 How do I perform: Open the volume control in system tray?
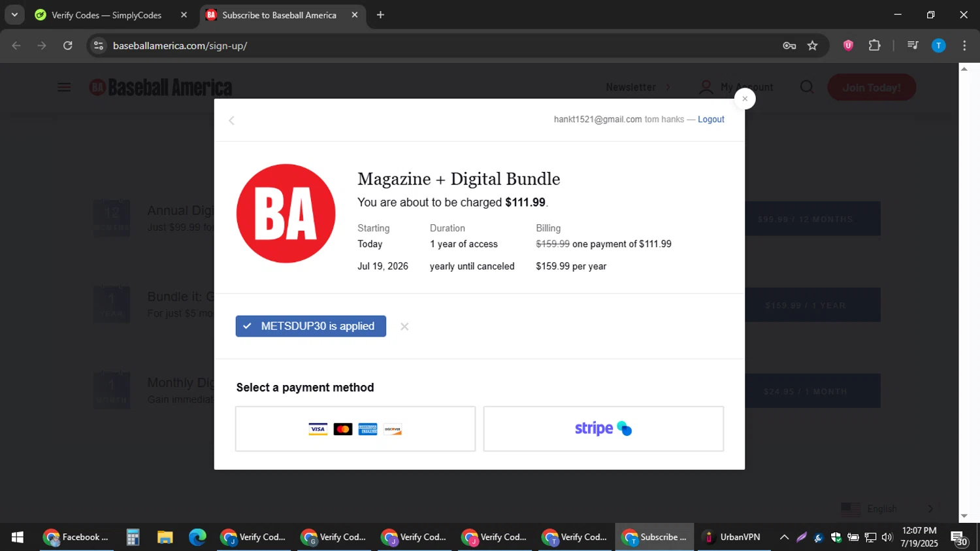(x=887, y=537)
